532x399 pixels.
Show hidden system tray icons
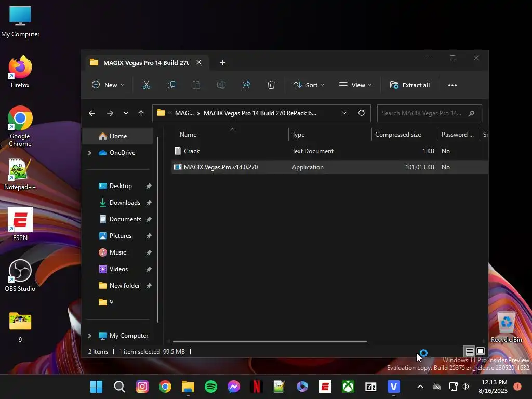point(420,387)
